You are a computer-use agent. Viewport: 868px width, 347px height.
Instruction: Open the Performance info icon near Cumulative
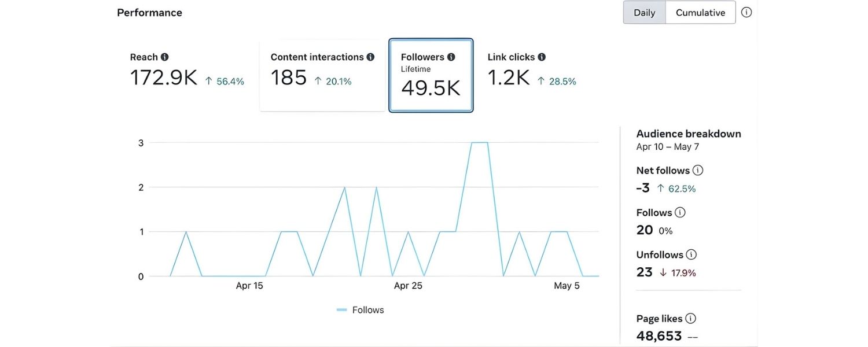point(746,12)
